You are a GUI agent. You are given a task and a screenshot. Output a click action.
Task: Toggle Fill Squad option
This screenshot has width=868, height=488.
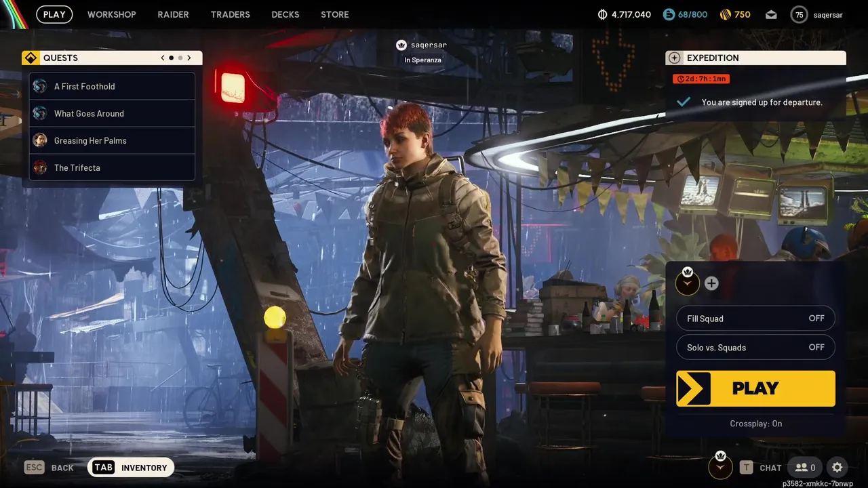pos(755,319)
